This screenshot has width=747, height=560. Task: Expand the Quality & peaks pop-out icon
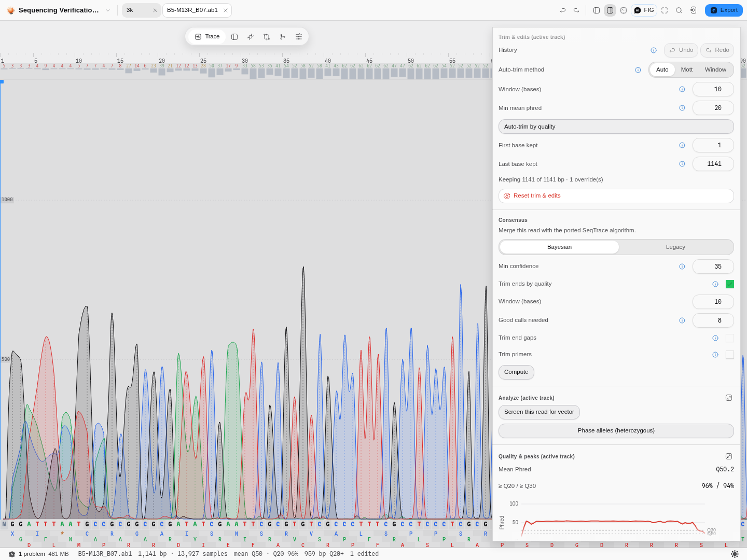[729, 456]
